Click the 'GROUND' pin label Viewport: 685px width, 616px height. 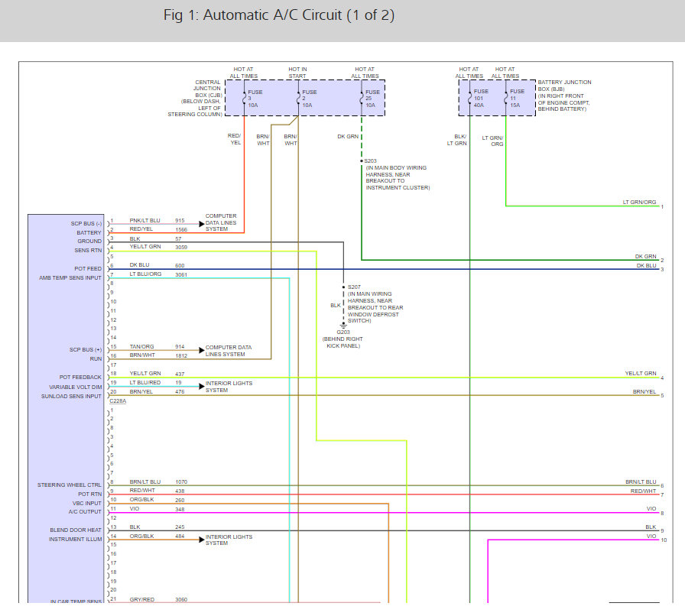coord(89,242)
